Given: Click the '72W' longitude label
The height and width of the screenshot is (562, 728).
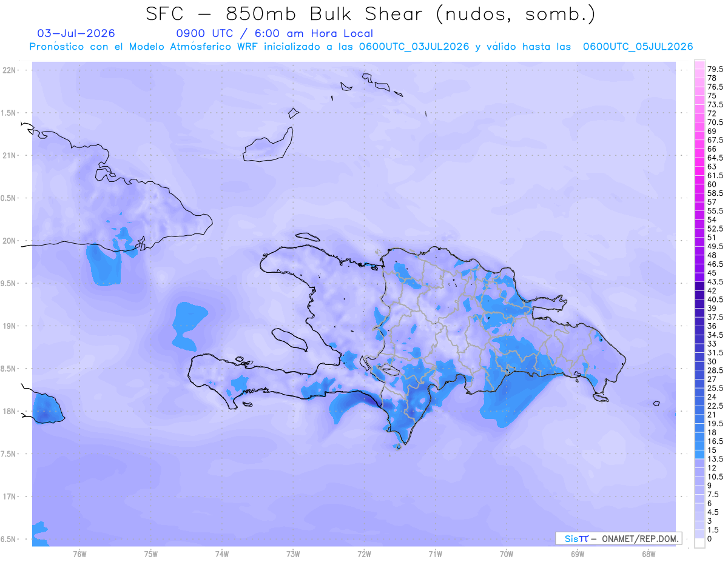Looking at the screenshot, I should (x=364, y=554).
